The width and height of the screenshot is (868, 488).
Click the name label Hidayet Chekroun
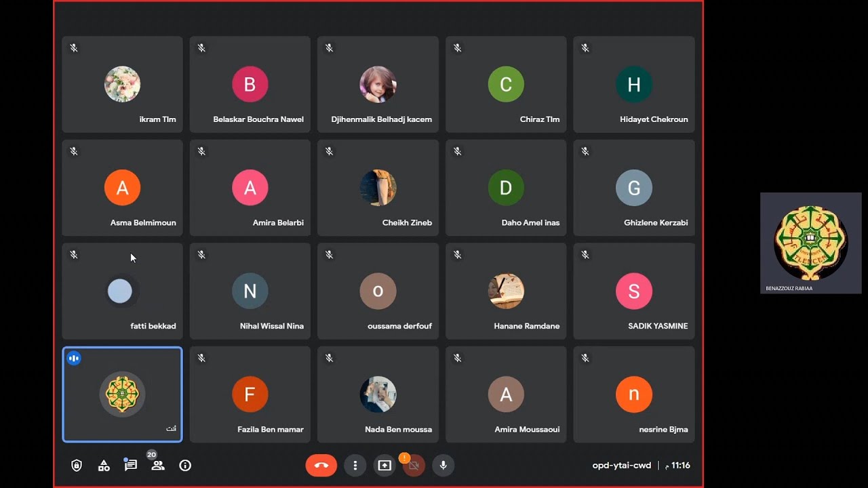click(654, 119)
